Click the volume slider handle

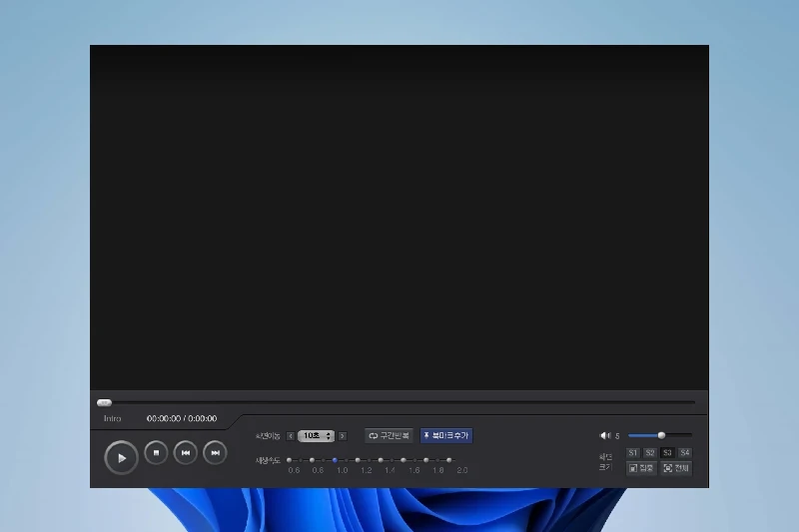click(661, 435)
